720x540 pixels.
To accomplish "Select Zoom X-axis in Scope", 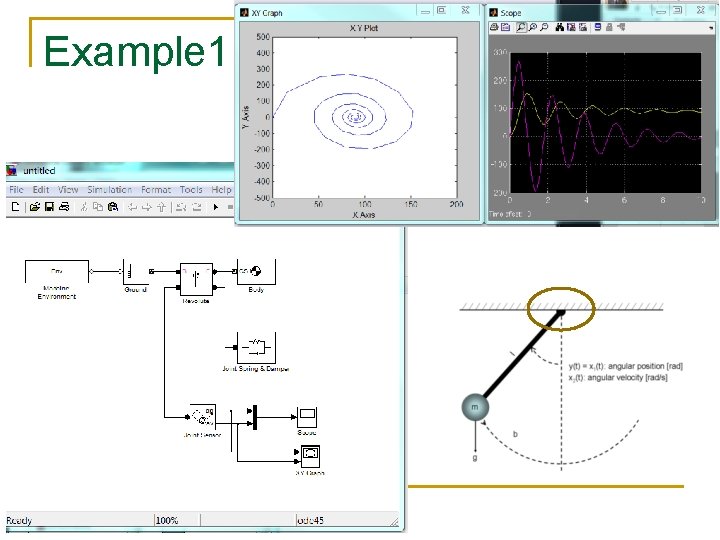I will (533, 27).
